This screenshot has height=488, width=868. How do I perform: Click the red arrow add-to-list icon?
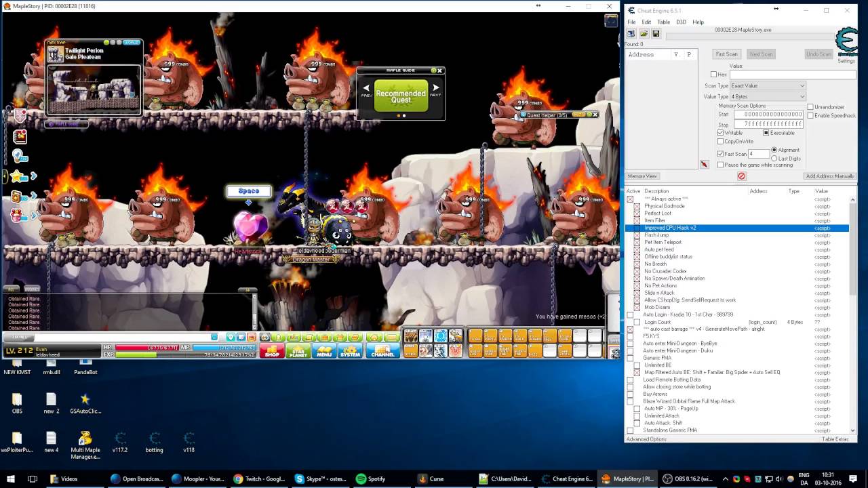point(704,165)
